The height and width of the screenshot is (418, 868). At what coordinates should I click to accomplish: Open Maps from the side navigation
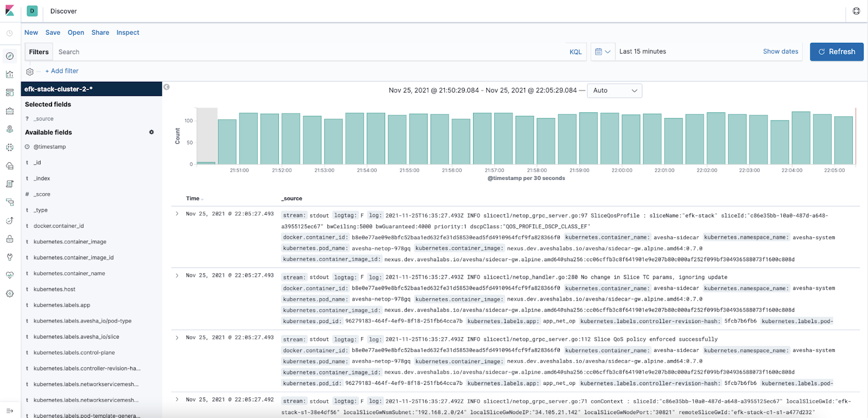[x=10, y=129]
